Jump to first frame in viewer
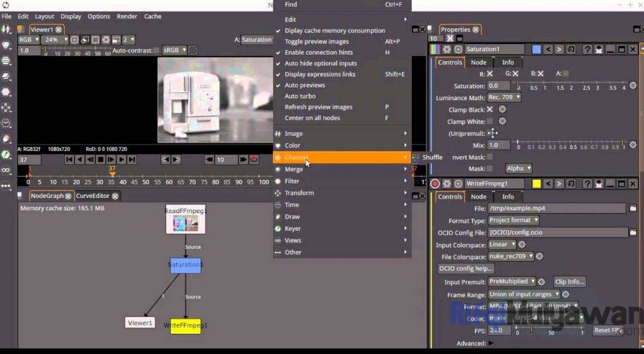 coord(69,159)
